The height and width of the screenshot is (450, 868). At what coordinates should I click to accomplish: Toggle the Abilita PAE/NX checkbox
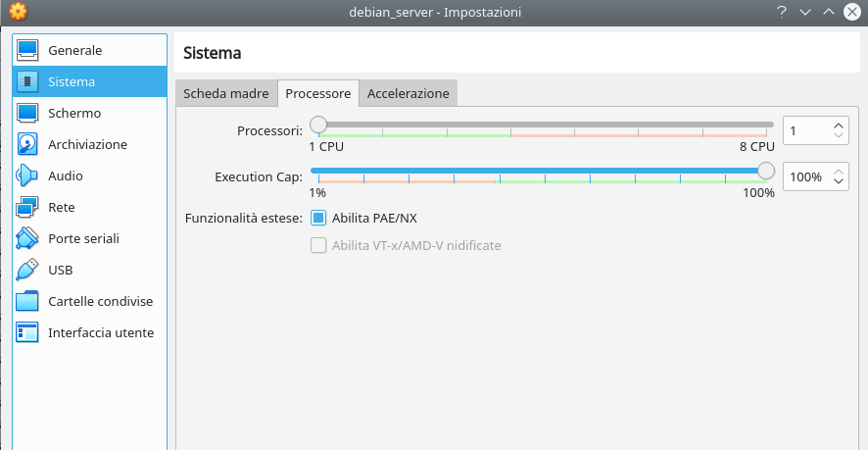point(318,218)
